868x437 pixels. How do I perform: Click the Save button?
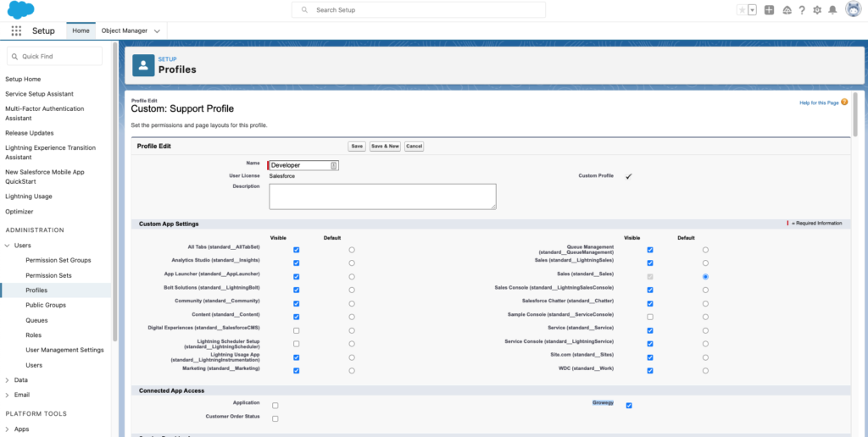[357, 147]
